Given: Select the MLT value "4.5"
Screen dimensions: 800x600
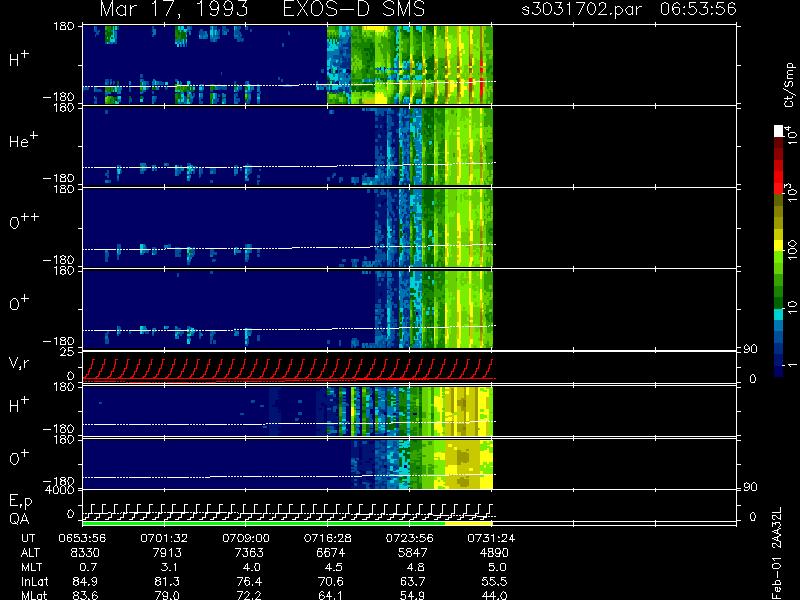Looking at the screenshot, I should [334, 567].
